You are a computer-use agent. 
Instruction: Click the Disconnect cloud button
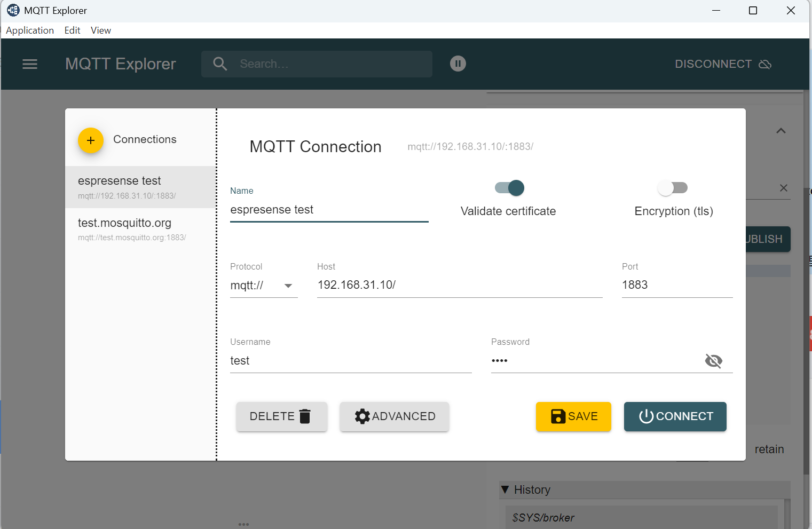pyautogui.click(x=722, y=64)
